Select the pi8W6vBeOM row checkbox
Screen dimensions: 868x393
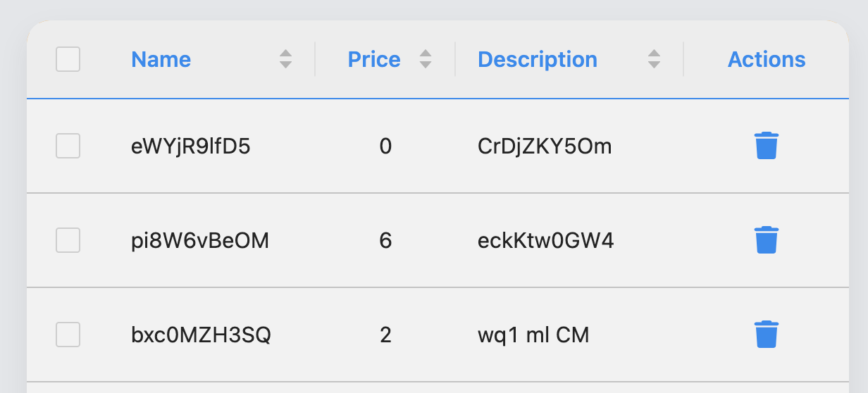tap(68, 241)
